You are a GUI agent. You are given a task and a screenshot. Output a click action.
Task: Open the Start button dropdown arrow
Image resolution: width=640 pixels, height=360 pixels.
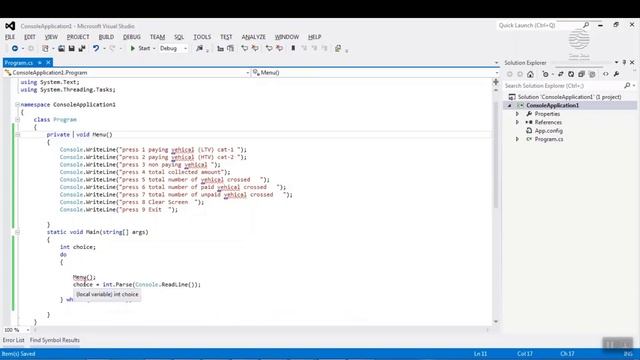click(x=154, y=49)
